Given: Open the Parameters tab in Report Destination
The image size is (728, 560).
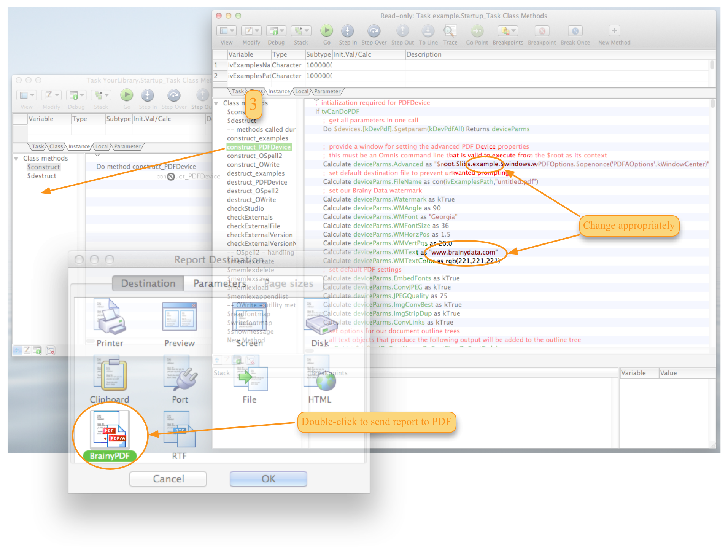Looking at the screenshot, I should click(x=219, y=283).
